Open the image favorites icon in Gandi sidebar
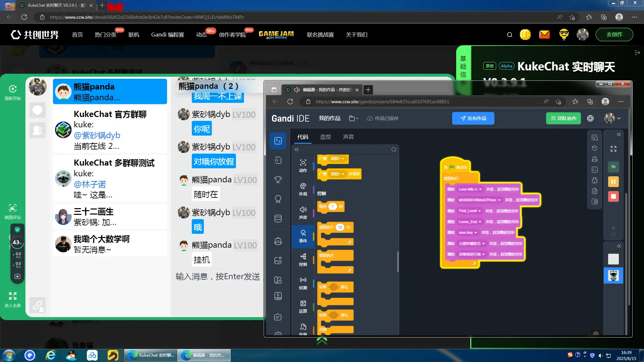This screenshot has width=644, height=362. pos(278,260)
